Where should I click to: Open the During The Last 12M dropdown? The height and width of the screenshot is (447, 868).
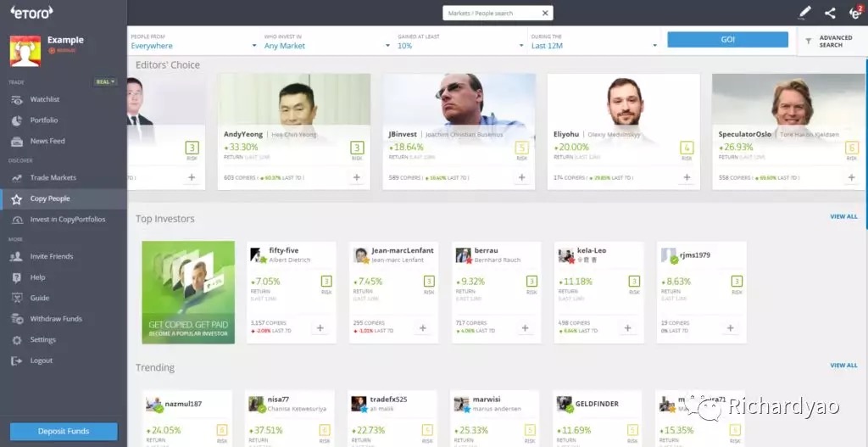[x=593, y=46]
